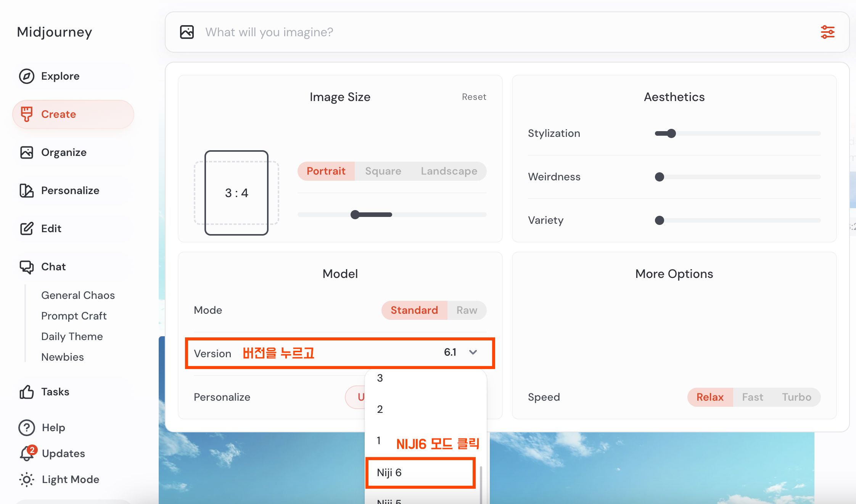Click the image upload icon in prompt bar
The image size is (856, 504).
click(x=187, y=32)
